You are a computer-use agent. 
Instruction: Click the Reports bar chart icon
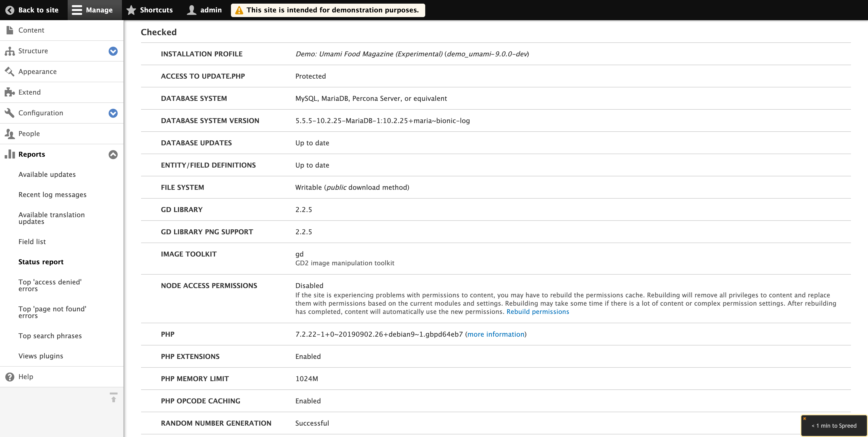coord(10,154)
